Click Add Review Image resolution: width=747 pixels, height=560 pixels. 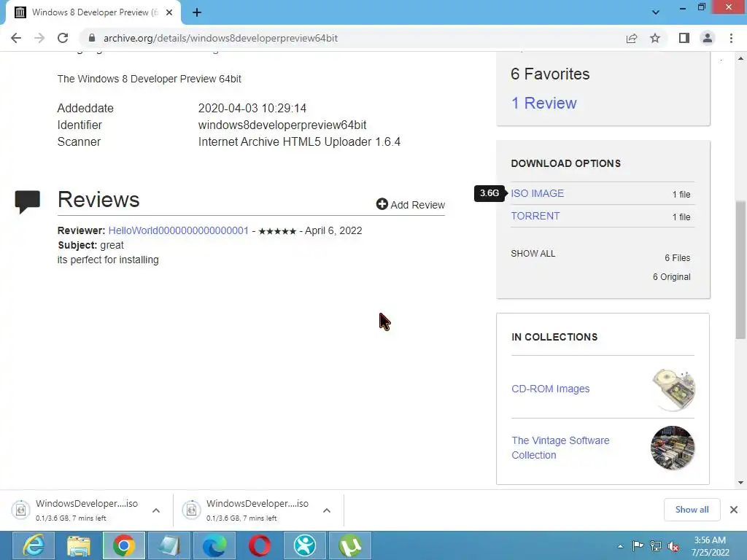tap(411, 205)
